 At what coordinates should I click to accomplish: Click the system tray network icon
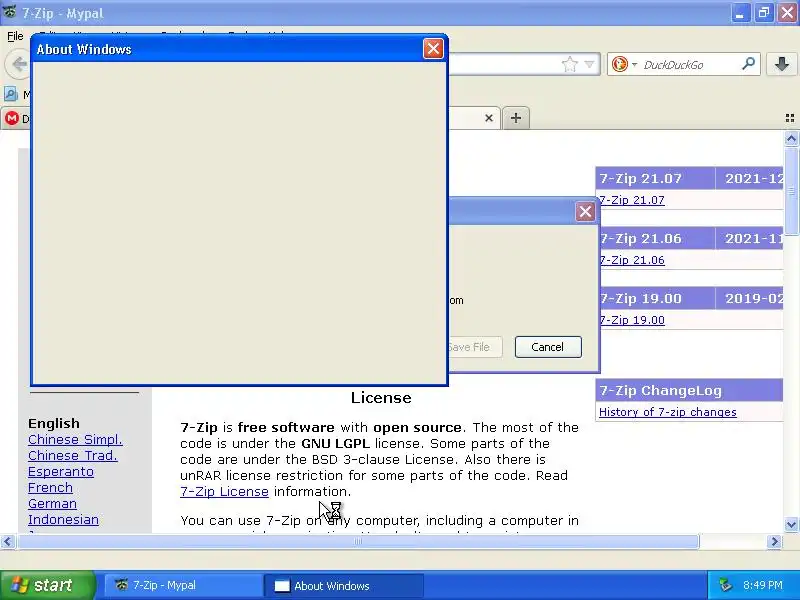click(725, 585)
